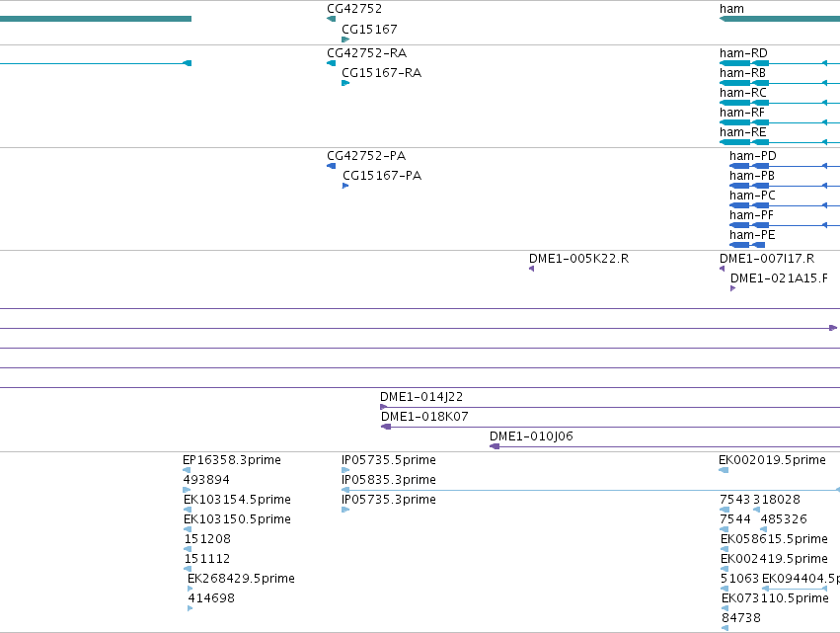Choose protein ham-PD
The height and width of the screenshot is (633, 840).
coord(753,156)
